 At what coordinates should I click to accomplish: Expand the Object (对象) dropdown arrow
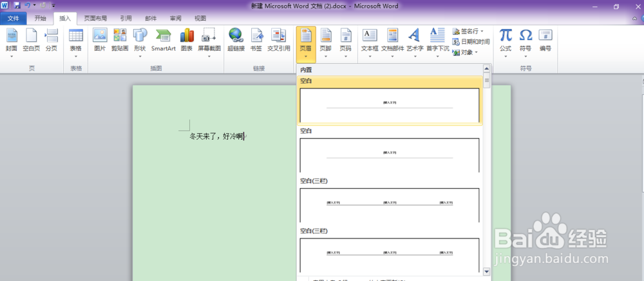(476, 52)
